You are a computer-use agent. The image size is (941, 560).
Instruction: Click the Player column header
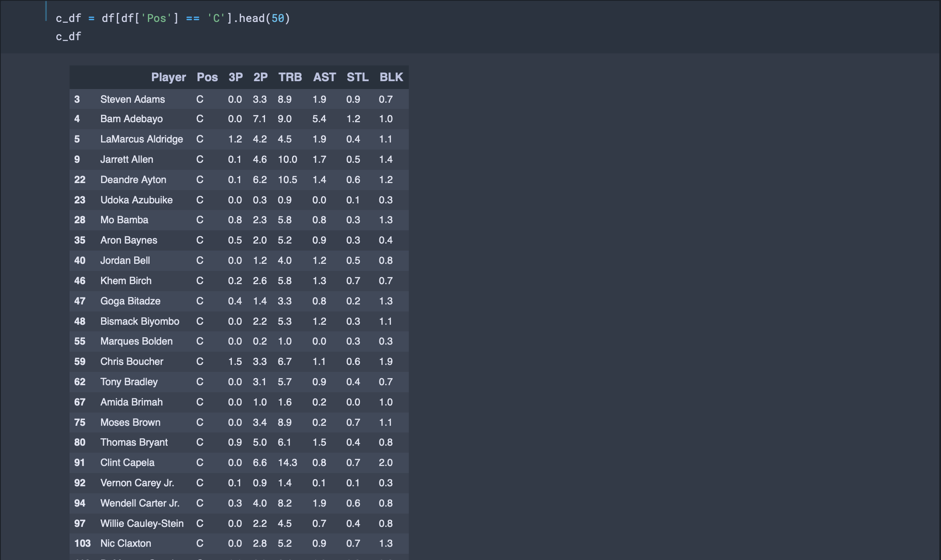(x=168, y=77)
